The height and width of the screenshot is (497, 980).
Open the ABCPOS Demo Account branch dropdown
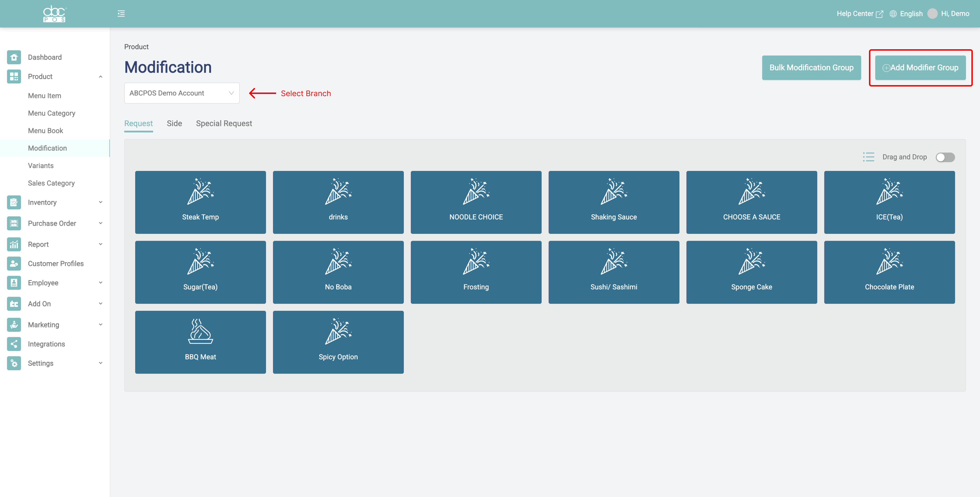[182, 93]
